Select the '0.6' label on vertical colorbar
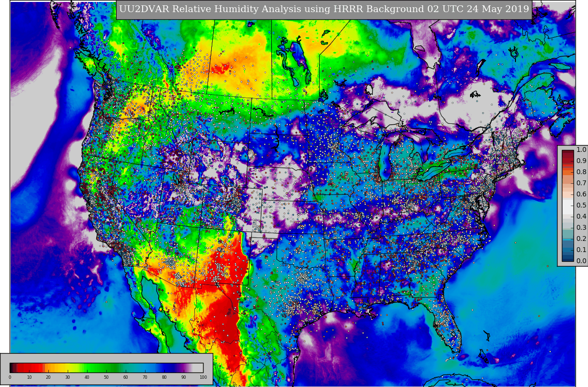This screenshot has height=387, width=588. (581, 194)
